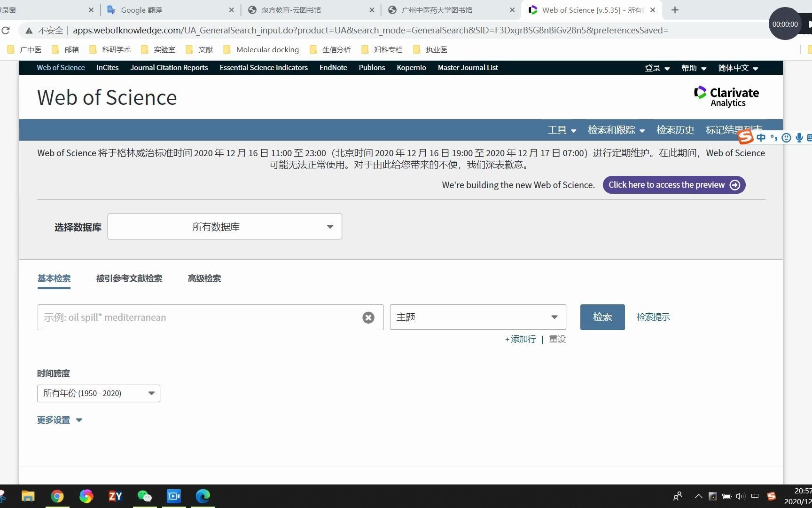Screen dimensions: 812x508
Task: Open the 实验室 bookmark folder
Action: coord(158,49)
